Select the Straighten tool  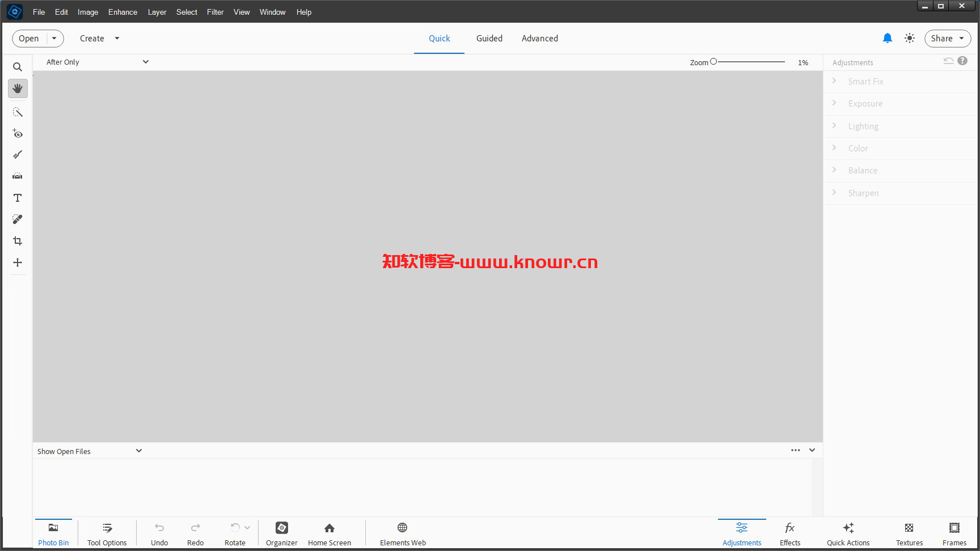tap(18, 176)
